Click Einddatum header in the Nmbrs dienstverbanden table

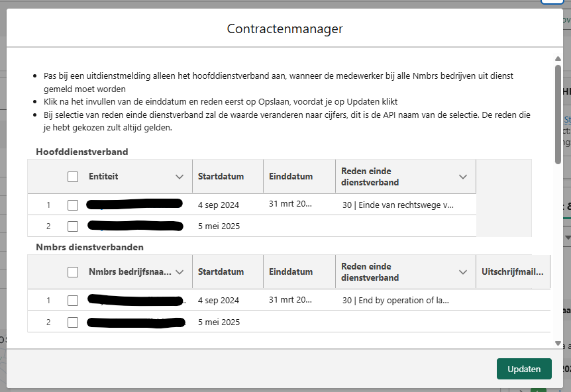pyautogui.click(x=291, y=272)
